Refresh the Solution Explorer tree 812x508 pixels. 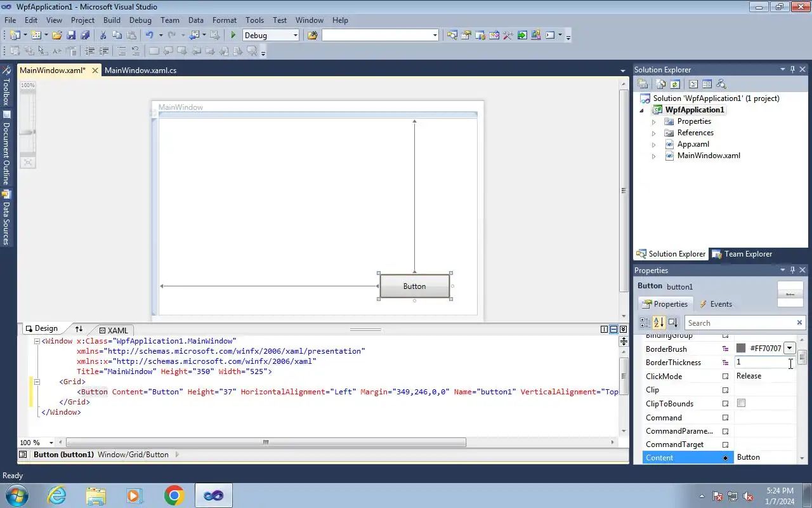point(675,84)
